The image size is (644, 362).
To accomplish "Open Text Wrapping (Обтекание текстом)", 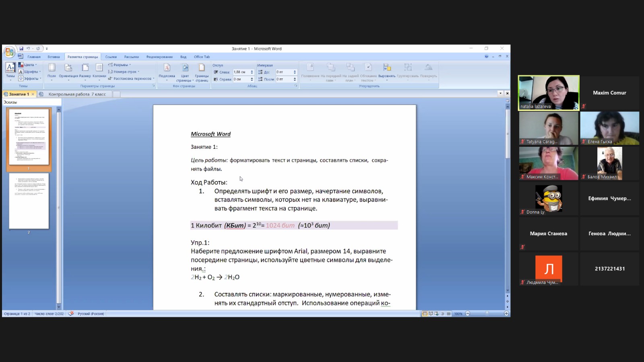I will point(368,72).
